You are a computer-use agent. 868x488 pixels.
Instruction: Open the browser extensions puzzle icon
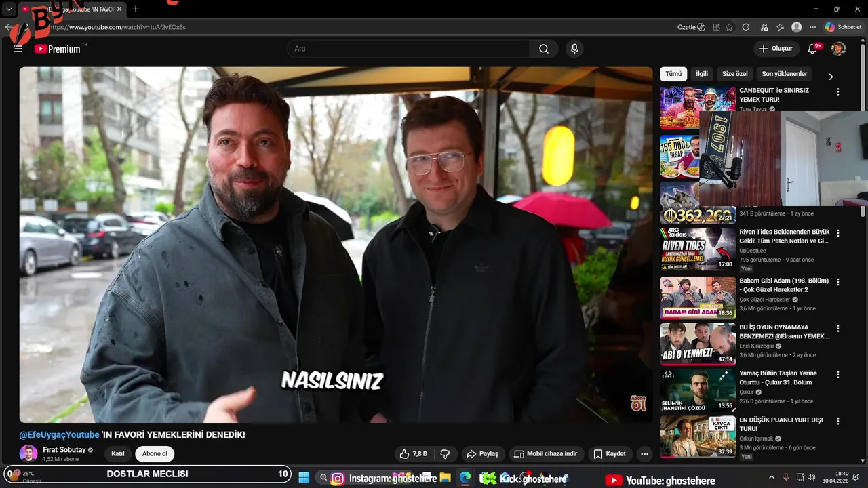click(x=746, y=27)
